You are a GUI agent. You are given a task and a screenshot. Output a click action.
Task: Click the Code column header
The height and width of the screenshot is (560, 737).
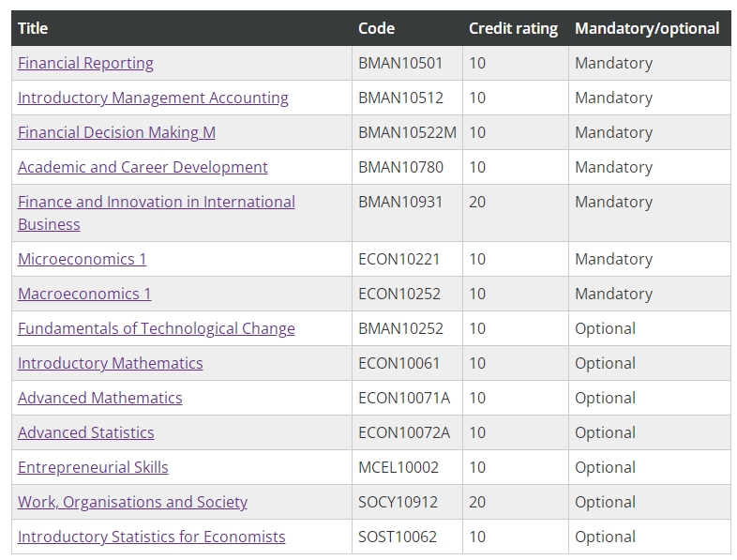pyautogui.click(x=377, y=29)
